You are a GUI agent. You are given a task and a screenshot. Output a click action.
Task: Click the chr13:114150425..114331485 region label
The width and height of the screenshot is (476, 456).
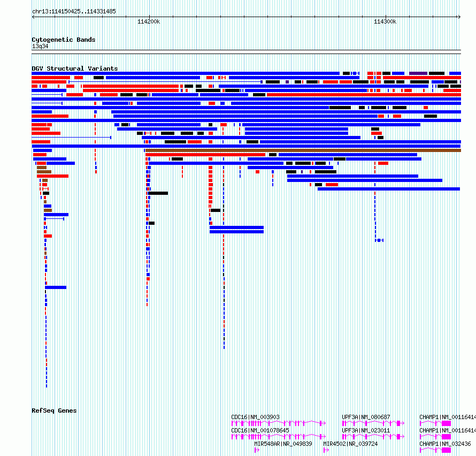pos(74,12)
